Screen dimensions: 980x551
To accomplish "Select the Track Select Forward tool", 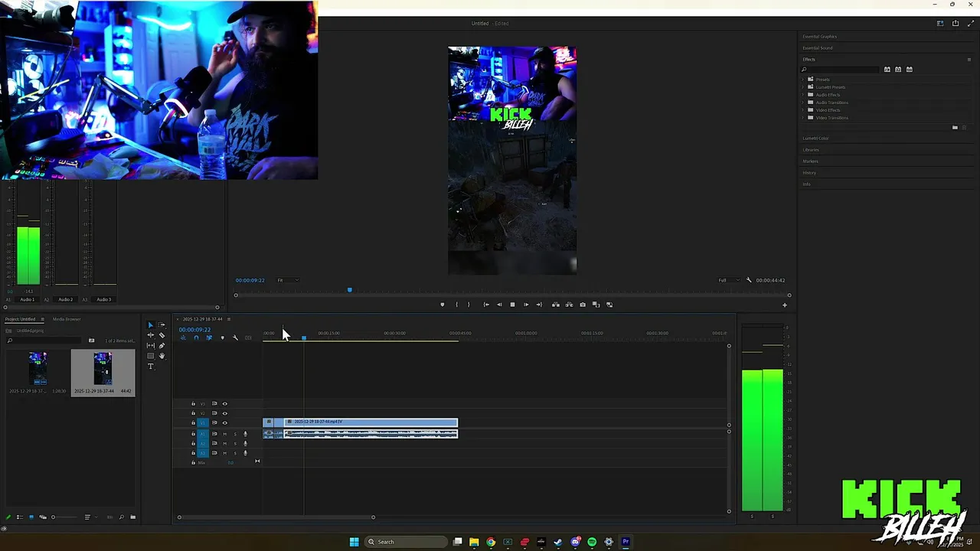I will (162, 324).
